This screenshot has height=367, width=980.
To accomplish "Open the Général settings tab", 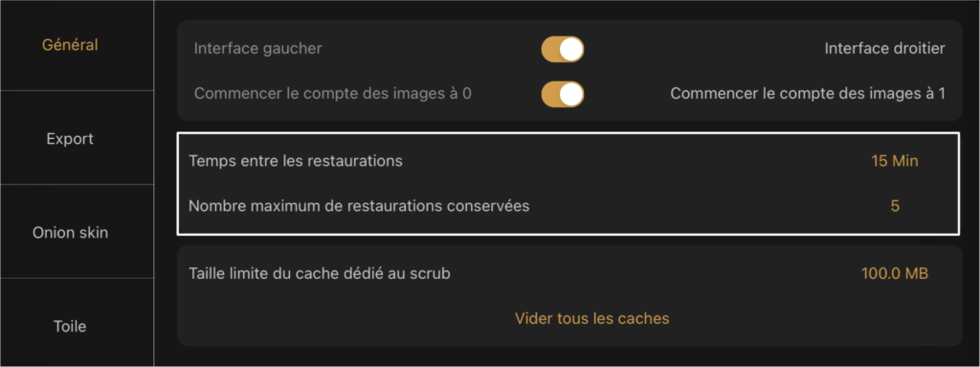I will pyautogui.click(x=70, y=45).
